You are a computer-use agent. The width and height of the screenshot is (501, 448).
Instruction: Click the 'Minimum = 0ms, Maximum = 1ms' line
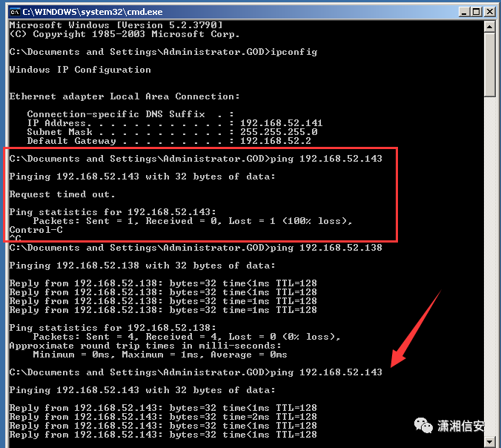tap(160, 355)
